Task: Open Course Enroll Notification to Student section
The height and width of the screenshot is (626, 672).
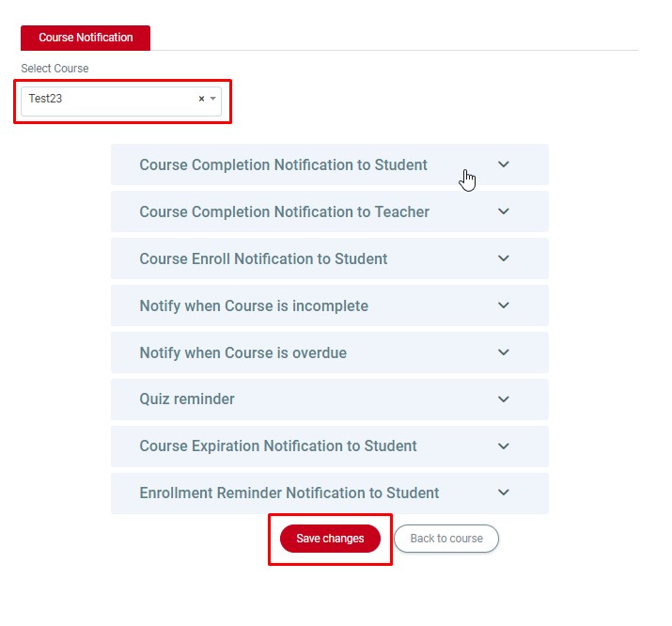Action: tap(263, 258)
